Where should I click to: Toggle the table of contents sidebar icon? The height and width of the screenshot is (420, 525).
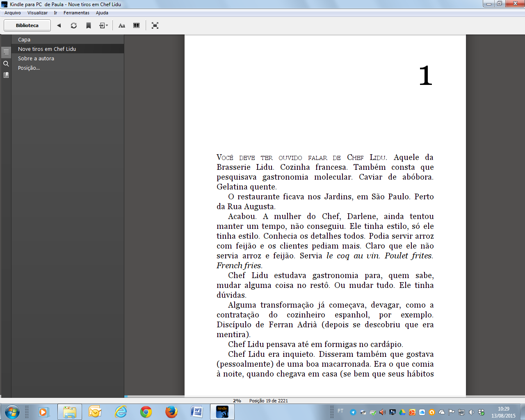pos(6,52)
